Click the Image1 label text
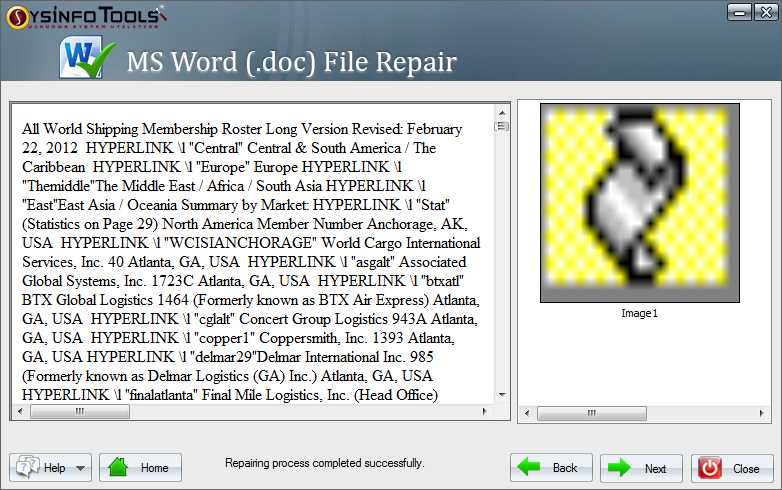The image size is (782, 490). [639, 314]
